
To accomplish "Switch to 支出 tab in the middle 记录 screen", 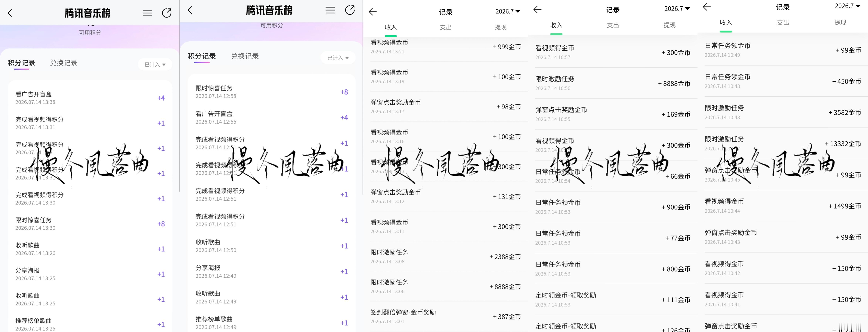I will coord(446,27).
